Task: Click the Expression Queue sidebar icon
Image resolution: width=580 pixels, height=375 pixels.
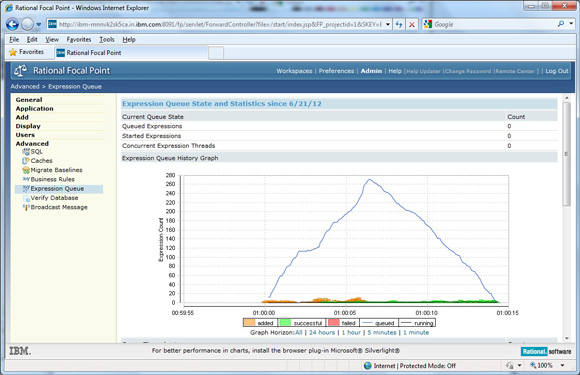Action: (26, 189)
